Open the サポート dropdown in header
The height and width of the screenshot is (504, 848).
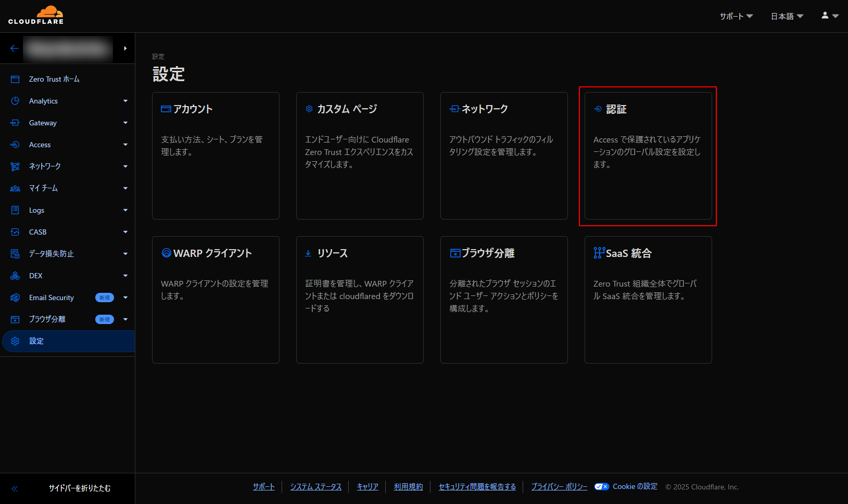click(x=736, y=16)
